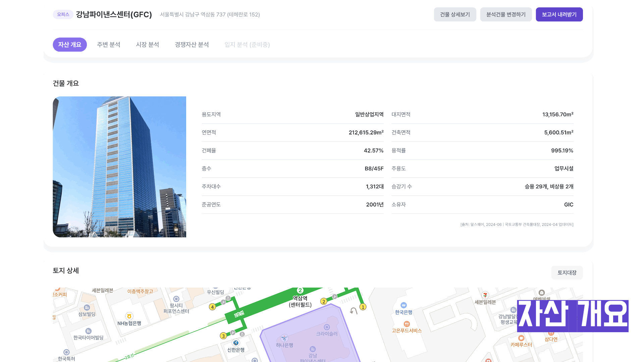Select the 경쟁자산 분석 tab
The image size is (644, 362).
pyautogui.click(x=192, y=45)
